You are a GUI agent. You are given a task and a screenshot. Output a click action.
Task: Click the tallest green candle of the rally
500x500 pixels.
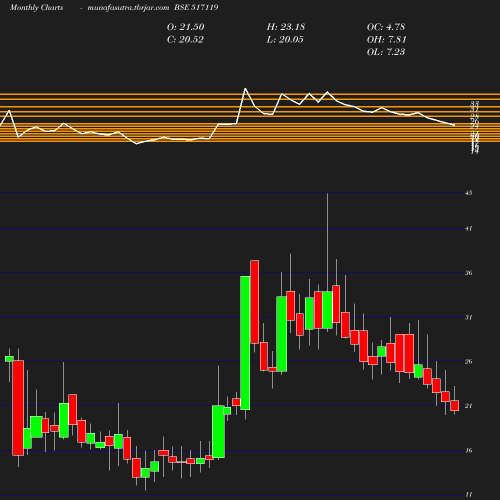coord(245,343)
